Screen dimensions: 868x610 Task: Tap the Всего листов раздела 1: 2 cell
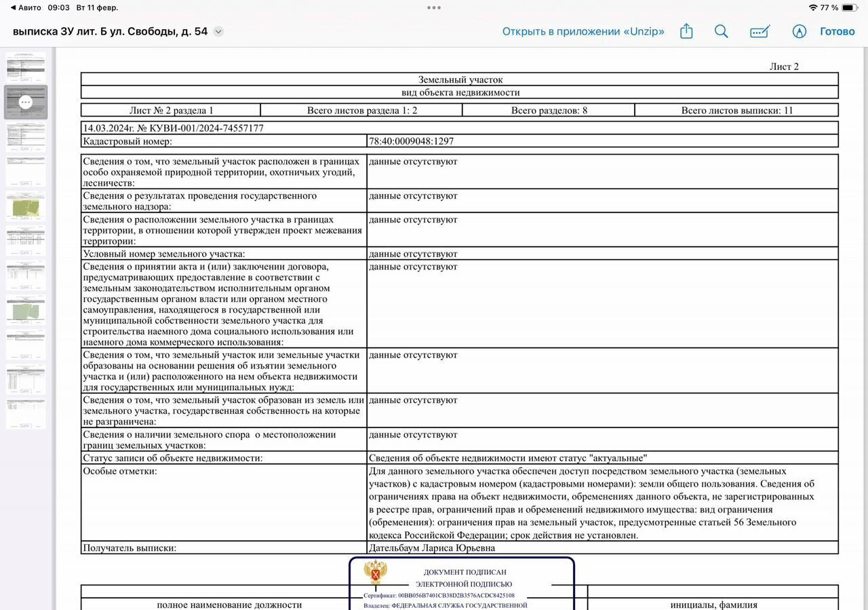(361, 110)
